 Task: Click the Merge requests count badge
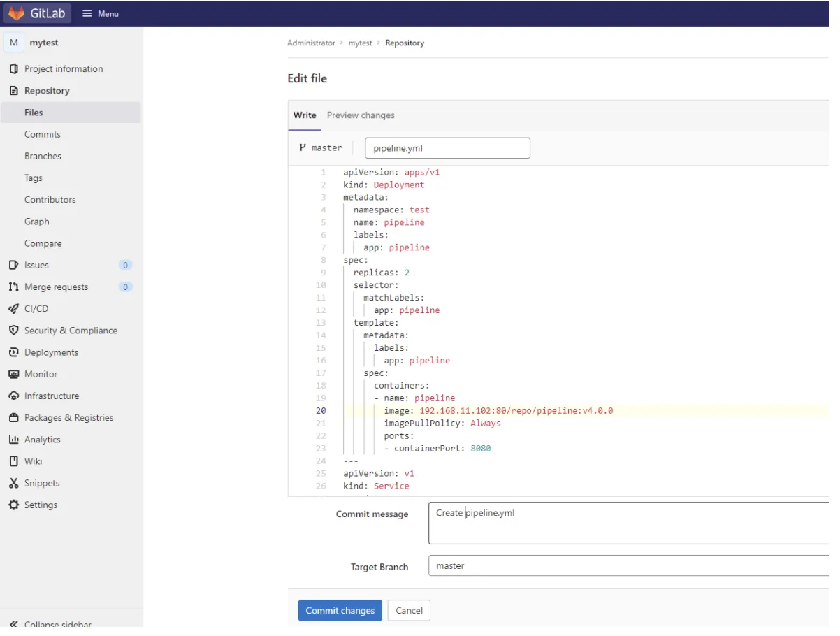coord(126,287)
